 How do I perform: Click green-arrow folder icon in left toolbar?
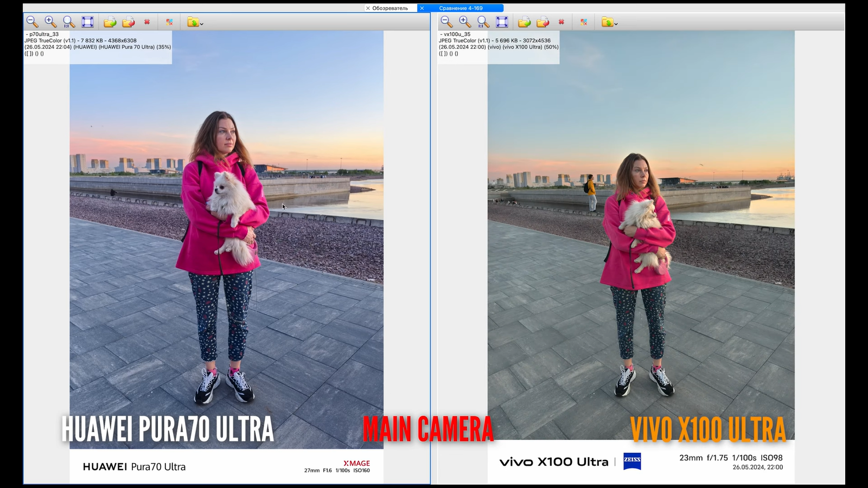click(110, 22)
